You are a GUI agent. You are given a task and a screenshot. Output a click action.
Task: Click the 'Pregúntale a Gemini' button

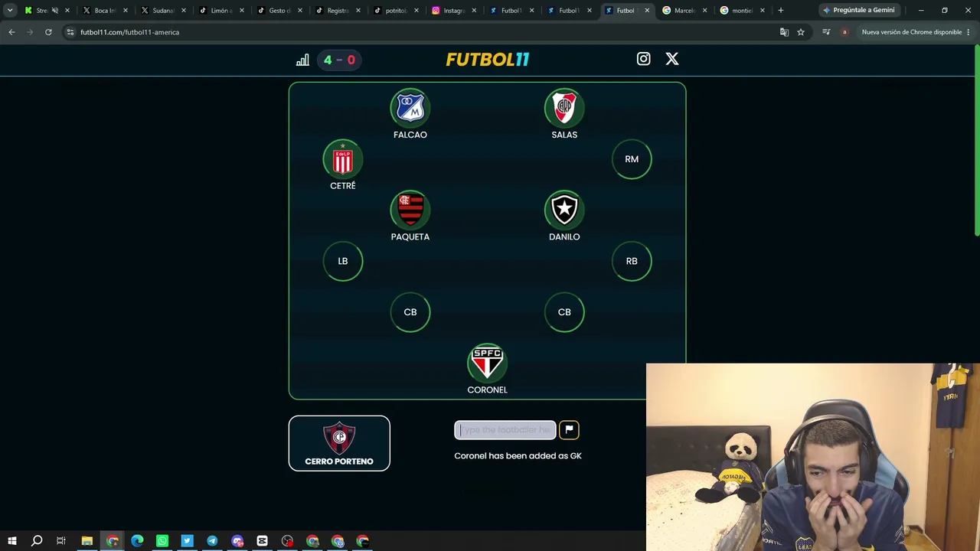(x=858, y=10)
